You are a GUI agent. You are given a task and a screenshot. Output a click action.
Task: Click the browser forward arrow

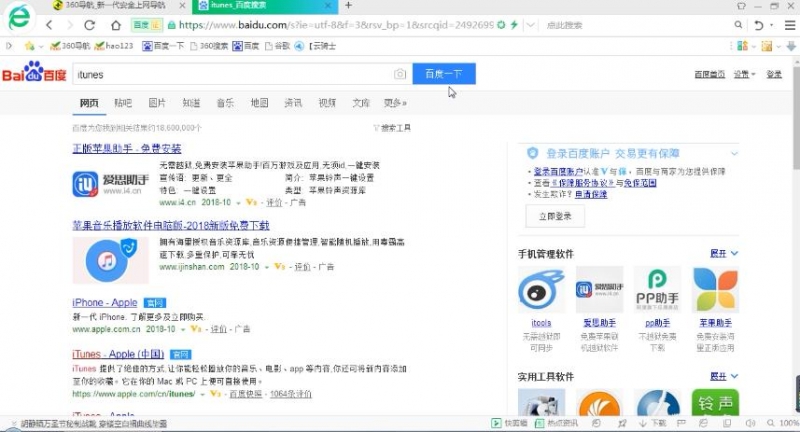[70, 25]
